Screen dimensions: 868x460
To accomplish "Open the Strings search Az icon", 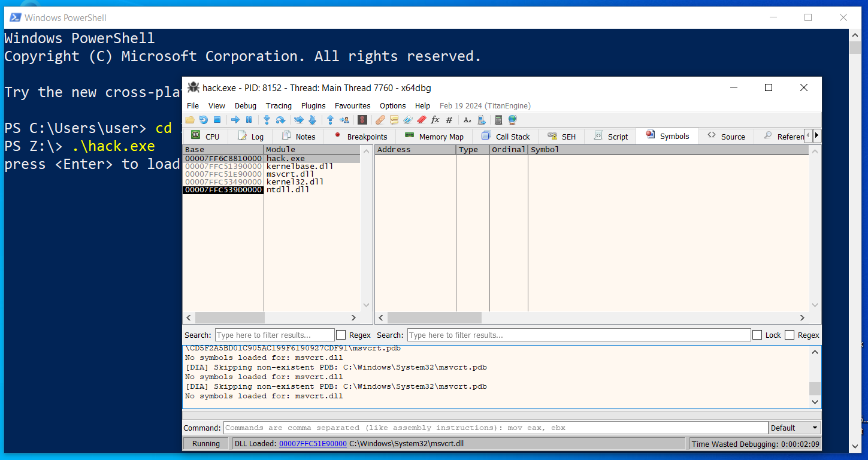I will click(x=467, y=120).
